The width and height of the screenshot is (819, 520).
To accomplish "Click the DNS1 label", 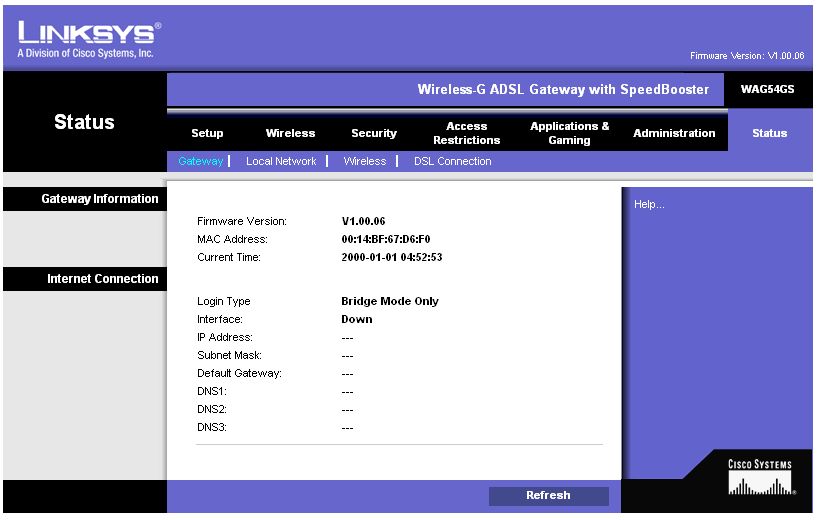I will [212, 392].
